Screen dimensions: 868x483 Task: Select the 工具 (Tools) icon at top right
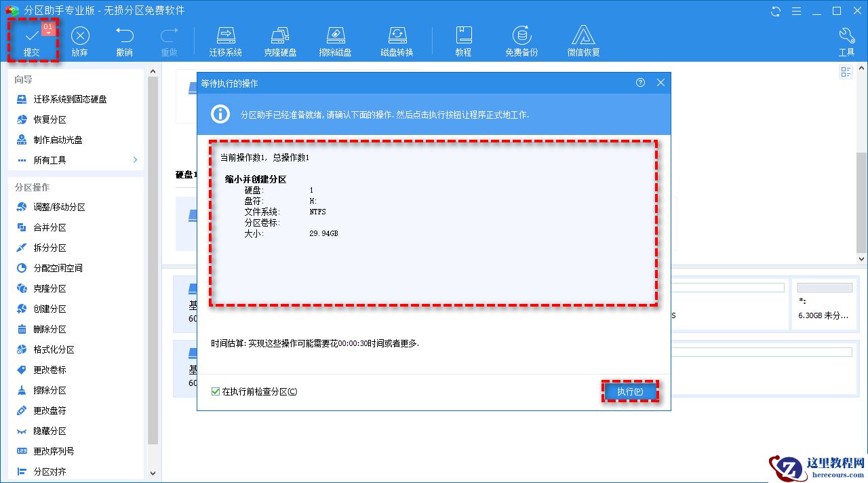[847, 39]
